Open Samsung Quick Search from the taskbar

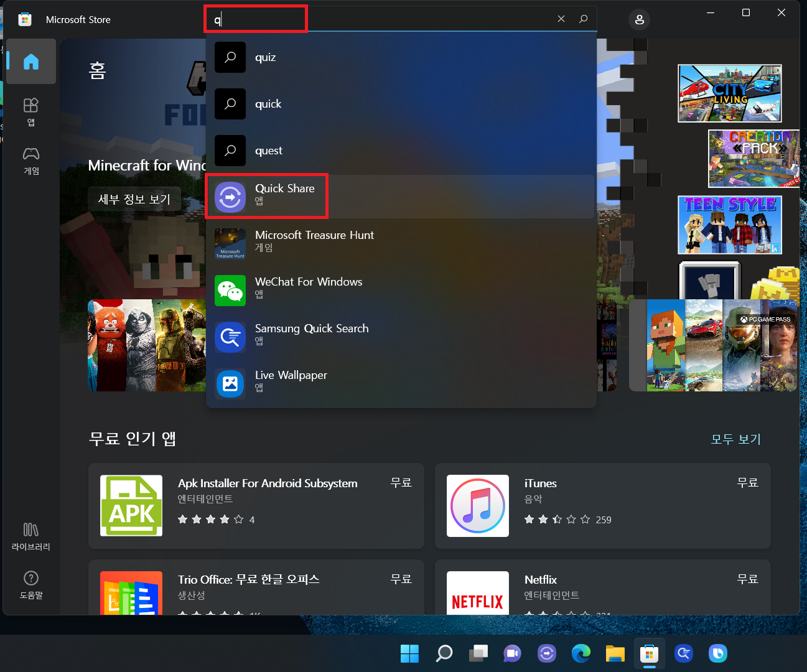pos(683,653)
